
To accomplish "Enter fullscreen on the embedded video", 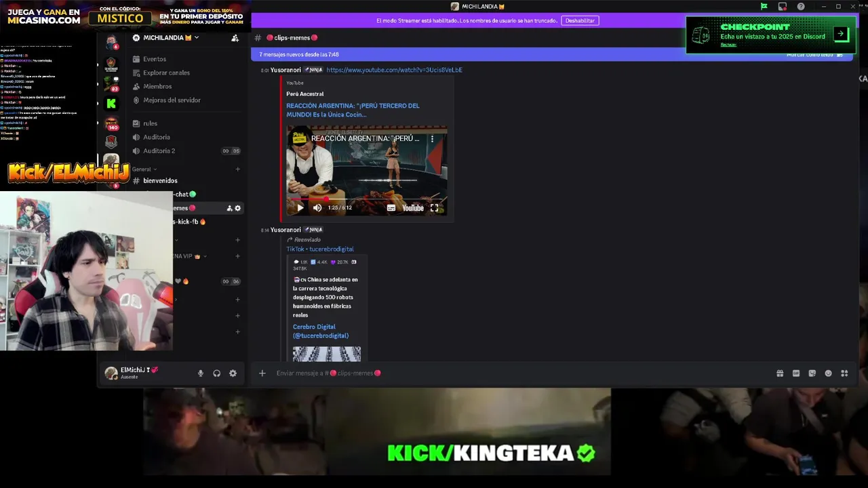I will coord(434,208).
